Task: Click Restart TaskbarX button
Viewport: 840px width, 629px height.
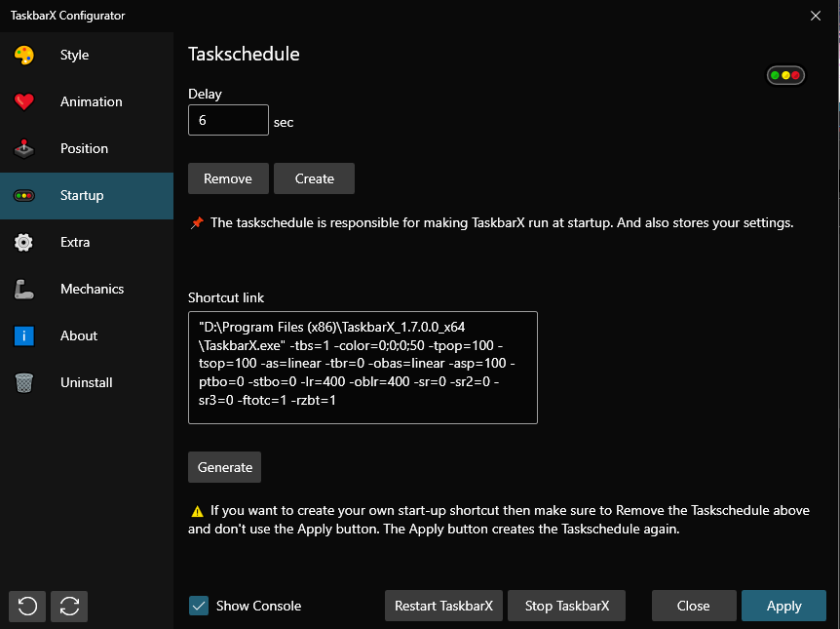Action: pos(443,606)
